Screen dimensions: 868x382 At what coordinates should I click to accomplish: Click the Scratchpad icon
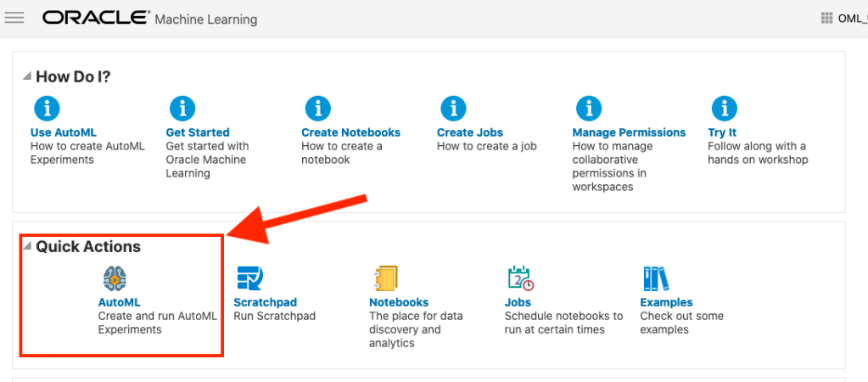(249, 278)
